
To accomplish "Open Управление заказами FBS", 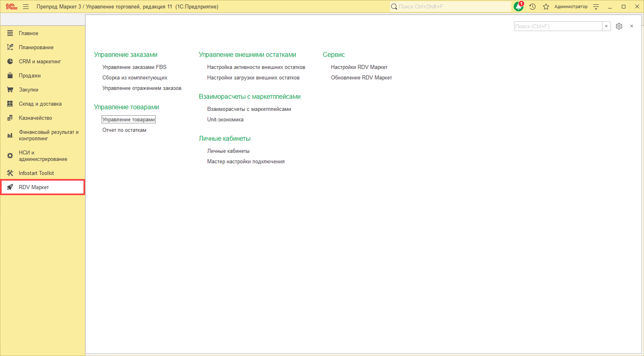I will [134, 67].
